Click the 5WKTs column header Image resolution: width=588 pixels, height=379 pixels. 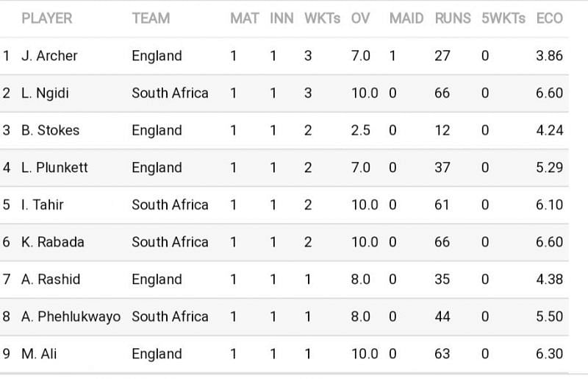(x=503, y=18)
